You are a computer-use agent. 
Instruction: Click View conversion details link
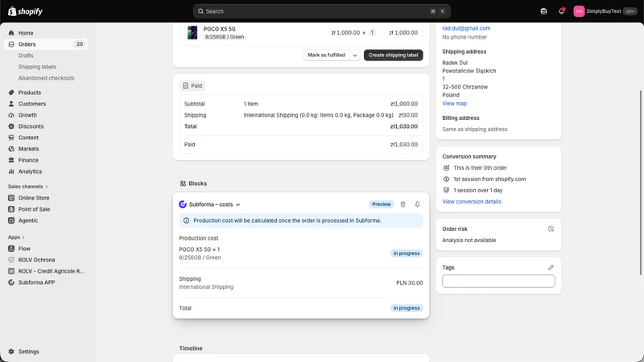point(472,202)
